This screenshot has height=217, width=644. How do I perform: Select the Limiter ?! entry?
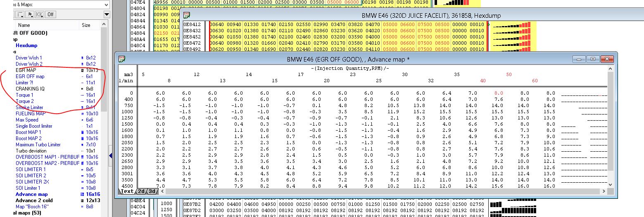pos(26,83)
